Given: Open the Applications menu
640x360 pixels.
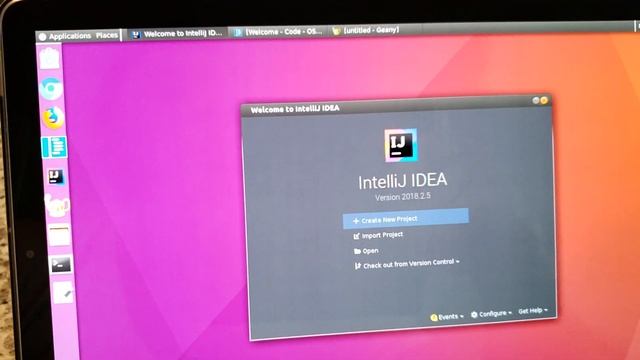Looking at the screenshot, I should [65, 36].
